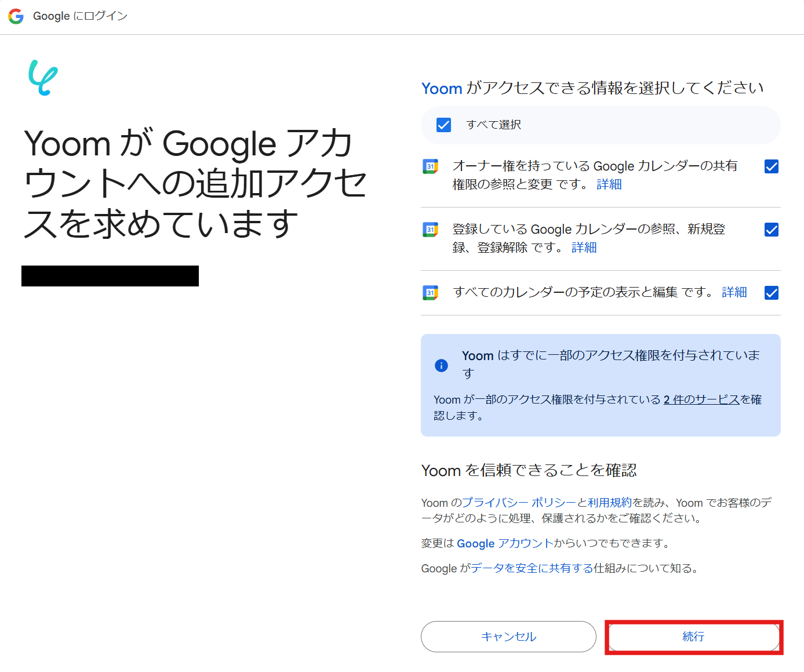
Task: Toggle the すべて選択 checkbox
Action: point(443,125)
